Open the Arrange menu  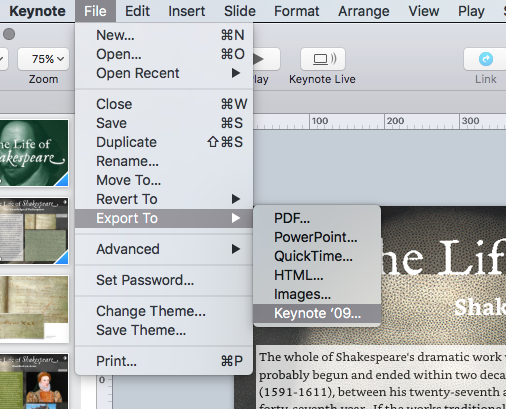click(364, 11)
